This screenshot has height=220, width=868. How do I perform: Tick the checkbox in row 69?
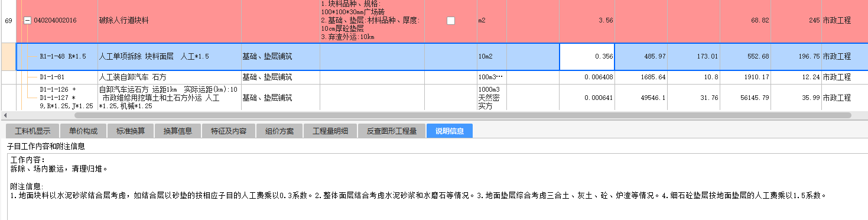point(451,20)
